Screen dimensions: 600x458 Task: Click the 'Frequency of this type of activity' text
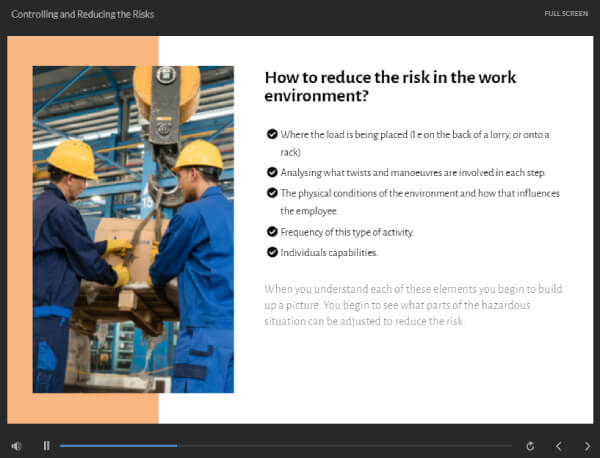(347, 232)
